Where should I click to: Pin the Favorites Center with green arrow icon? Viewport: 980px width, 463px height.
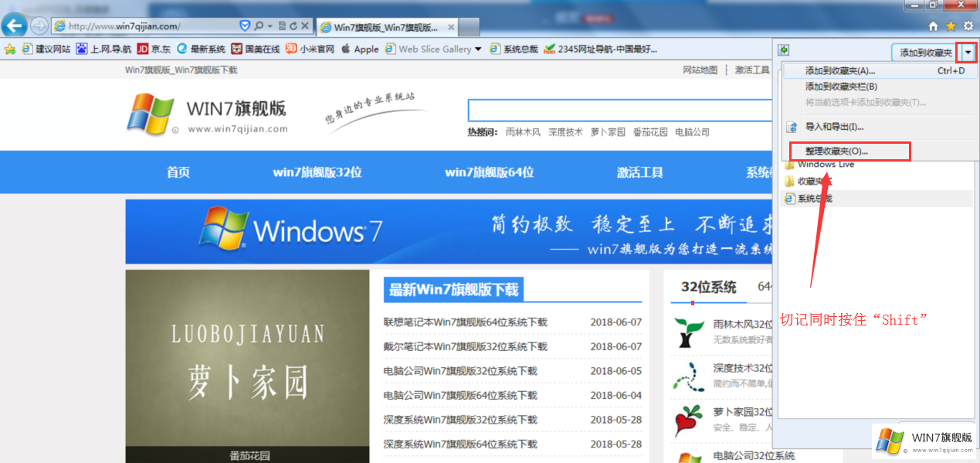784,50
